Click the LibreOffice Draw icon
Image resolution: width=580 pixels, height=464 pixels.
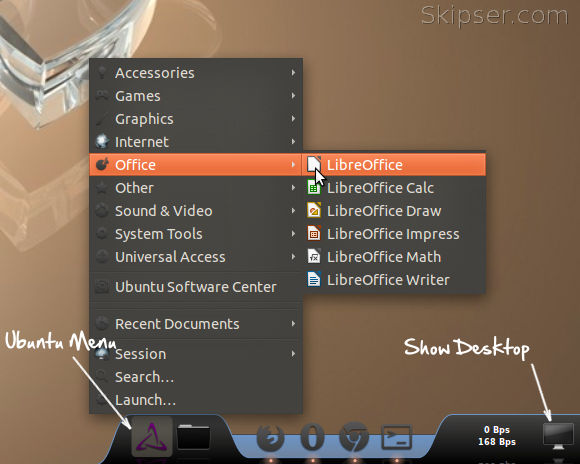click(x=314, y=210)
